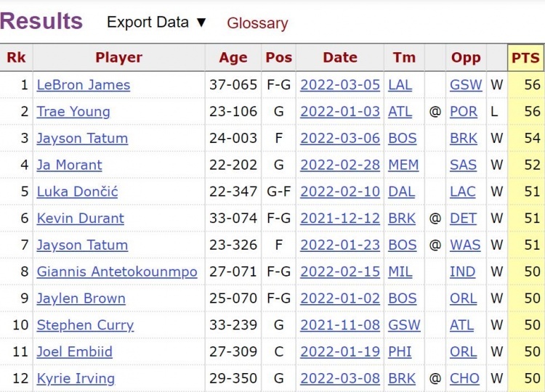545x392 pixels.
Task: Click the Player column header
Action: (x=119, y=57)
